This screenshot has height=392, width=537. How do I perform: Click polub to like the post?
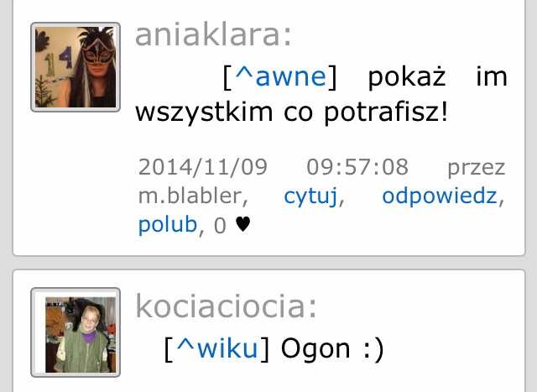click(x=168, y=225)
